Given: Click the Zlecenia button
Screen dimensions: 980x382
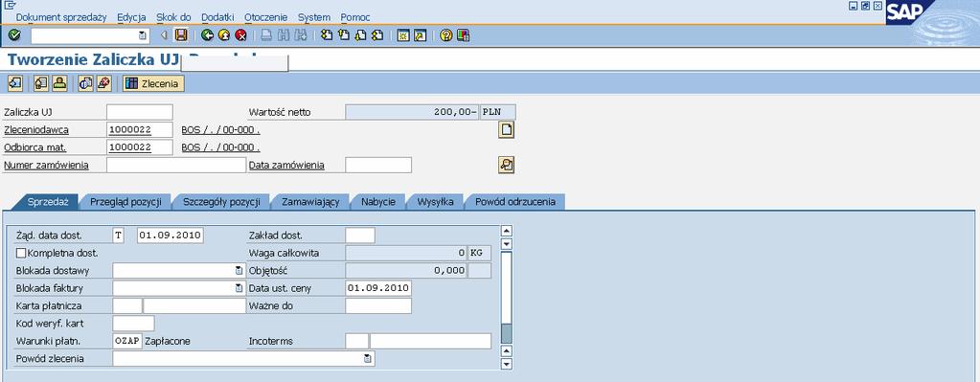Looking at the screenshot, I should 153,83.
